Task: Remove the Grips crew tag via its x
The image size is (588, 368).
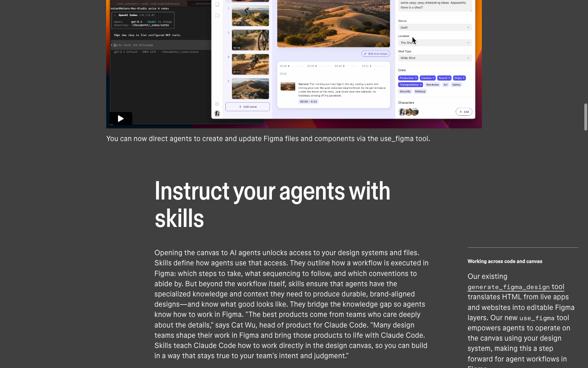Action: tap(463, 78)
